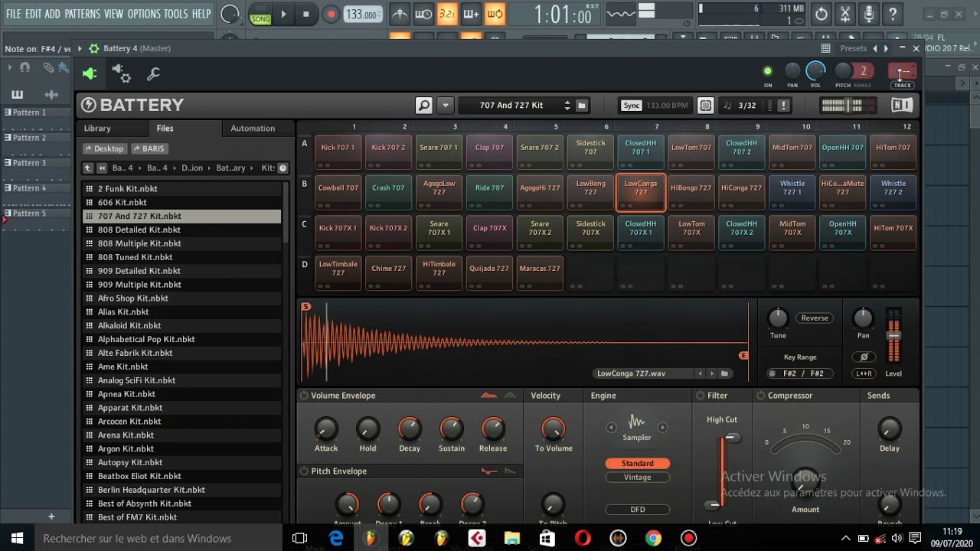Toggle Pitch Envelope power button

[304, 471]
